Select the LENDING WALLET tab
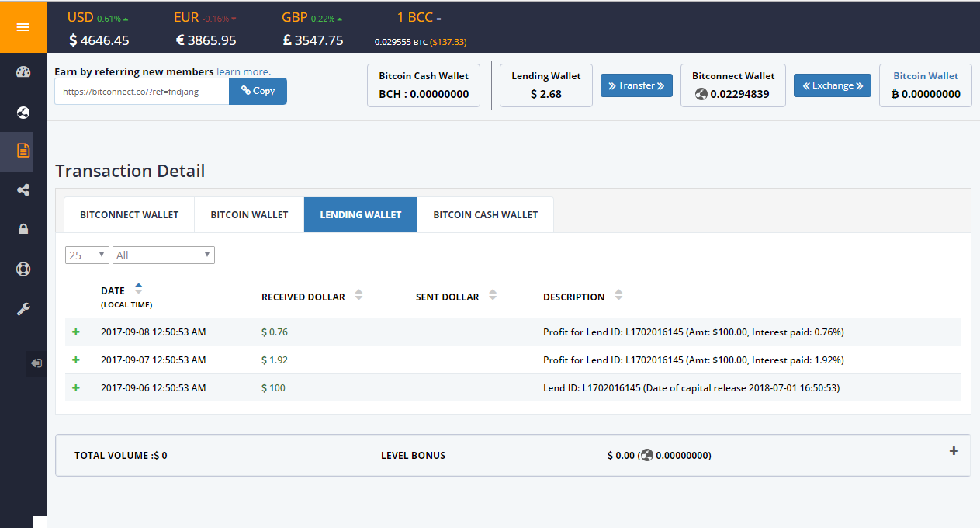 click(361, 214)
